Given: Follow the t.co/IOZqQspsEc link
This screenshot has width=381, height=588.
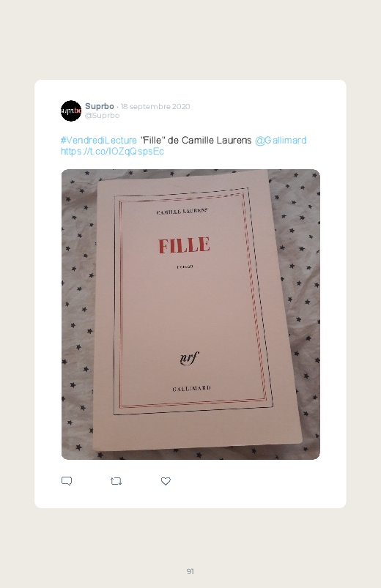Looking at the screenshot, I should click(112, 151).
